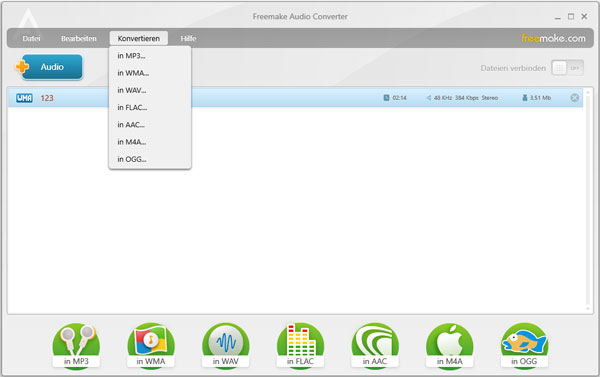Click the 02:14 duration value
Screen dimensions: 600x377
(x=399, y=98)
